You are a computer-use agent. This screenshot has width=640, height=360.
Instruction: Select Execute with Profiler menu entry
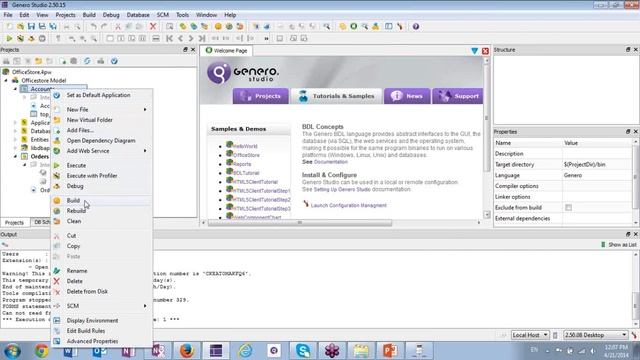(102, 176)
